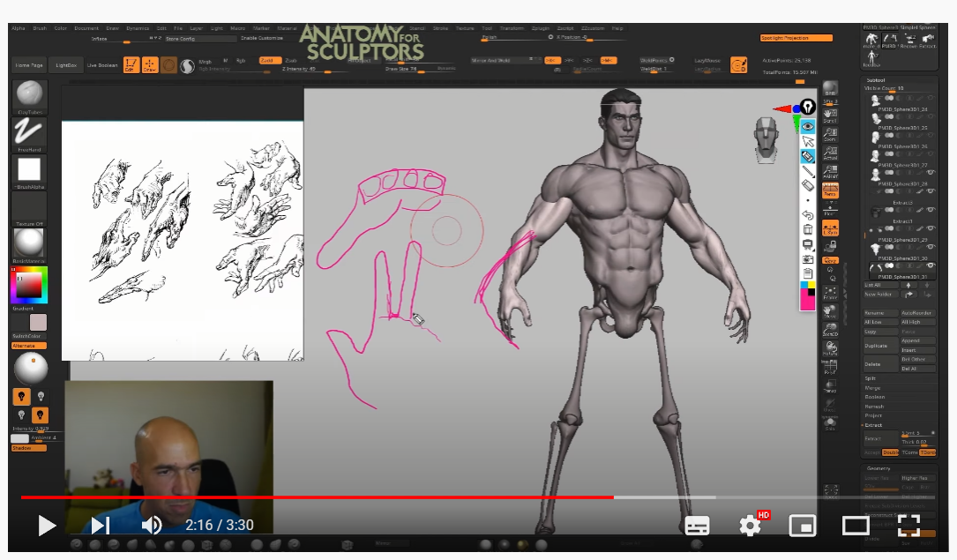Play the YouTube video
Image resolution: width=957 pixels, height=560 pixels.
pos(47,526)
